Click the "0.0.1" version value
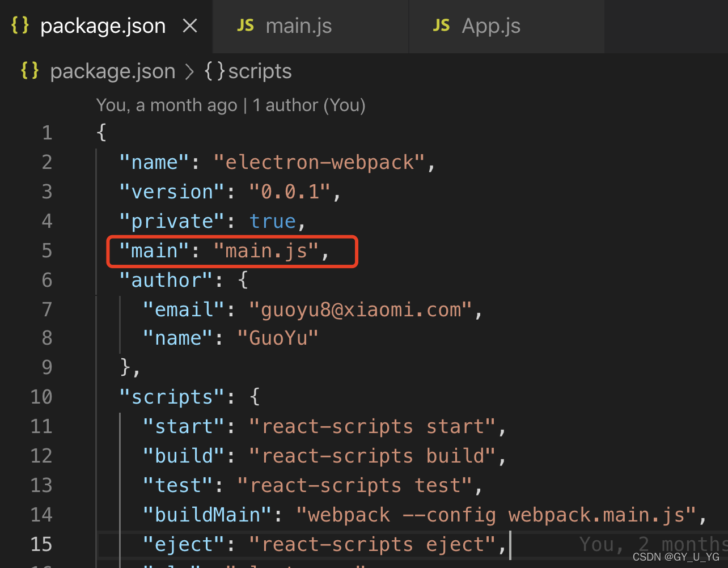Screen dimensions: 728x568 (290, 192)
